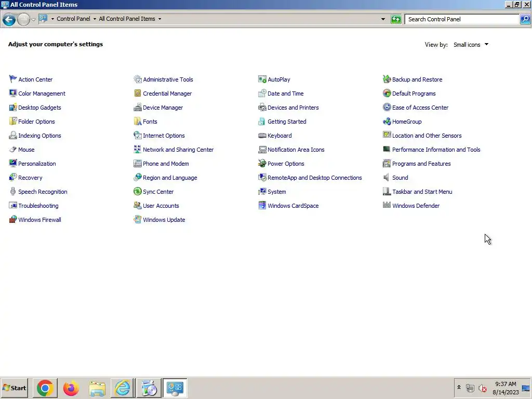Click the Windows Defender icon

pos(387,205)
